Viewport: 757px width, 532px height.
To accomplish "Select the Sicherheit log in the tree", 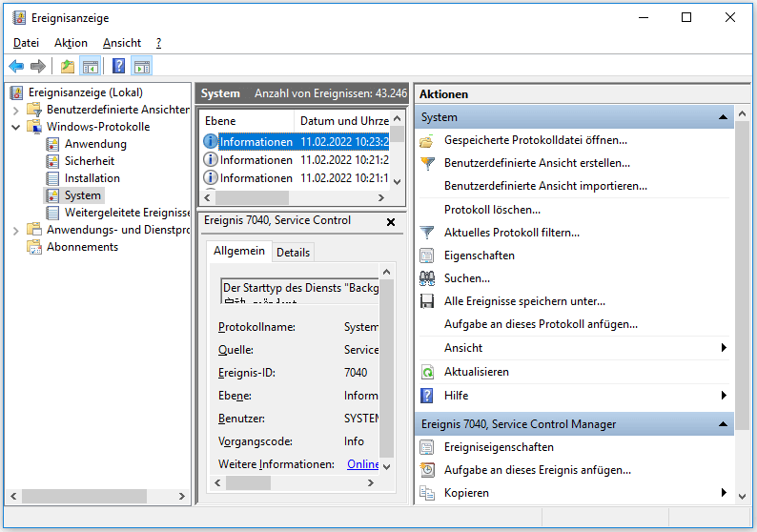I will click(x=90, y=161).
